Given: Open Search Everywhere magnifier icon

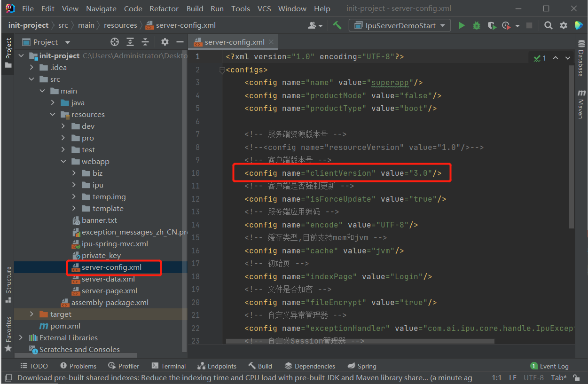Looking at the screenshot, I should click(548, 25).
